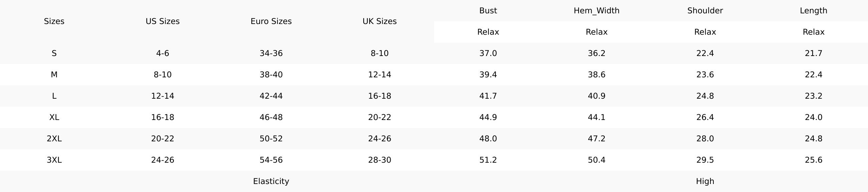Select the Bust column header
The image size is (868, 192).
tap(488, 11)
